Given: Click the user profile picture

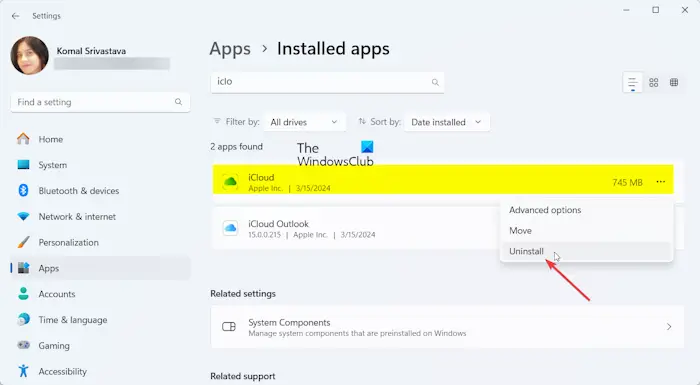Looking at the screenshot, I should 29,55.
